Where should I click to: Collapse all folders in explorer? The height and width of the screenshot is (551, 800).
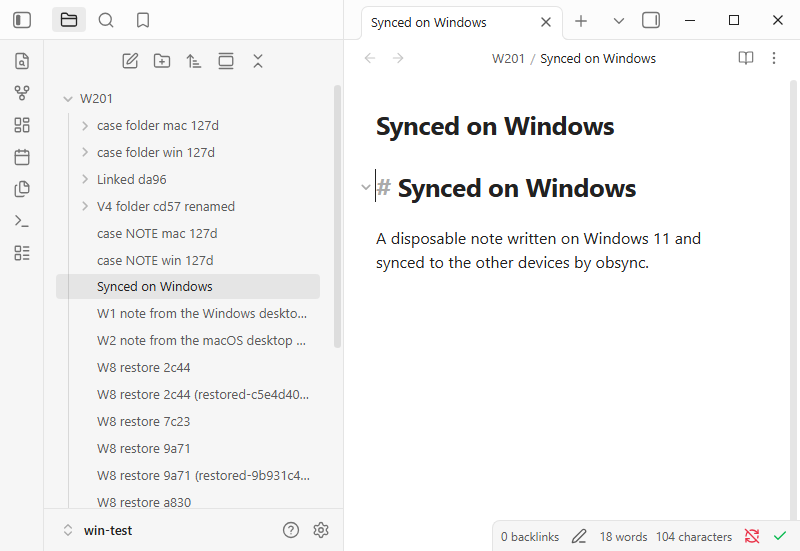[x=258, y=61]
